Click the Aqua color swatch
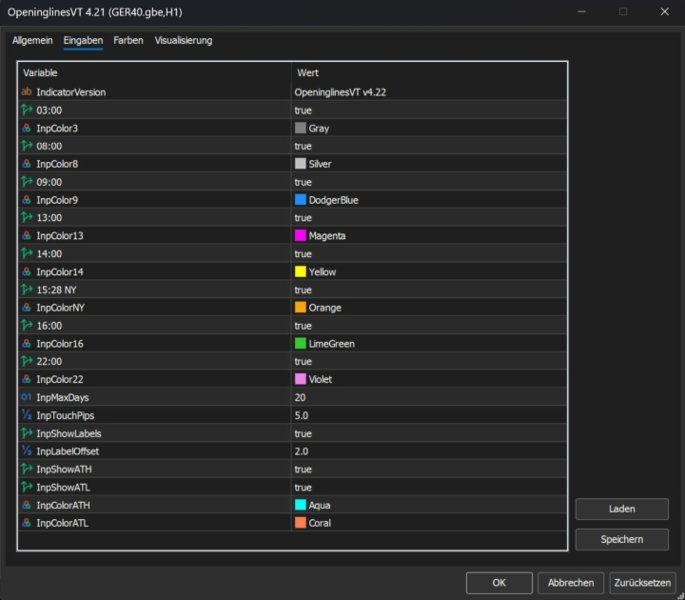This screenshot has height=600, width=685. [300, 505]
